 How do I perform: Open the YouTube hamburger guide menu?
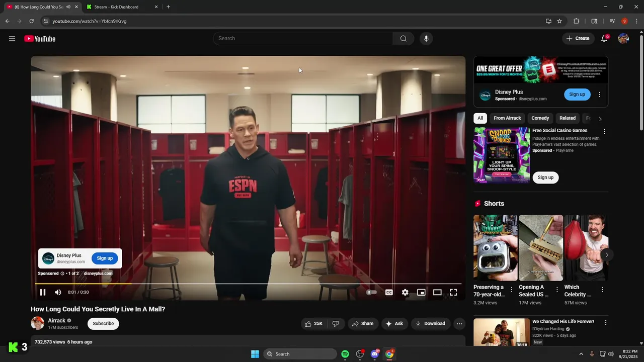(12, 39)
